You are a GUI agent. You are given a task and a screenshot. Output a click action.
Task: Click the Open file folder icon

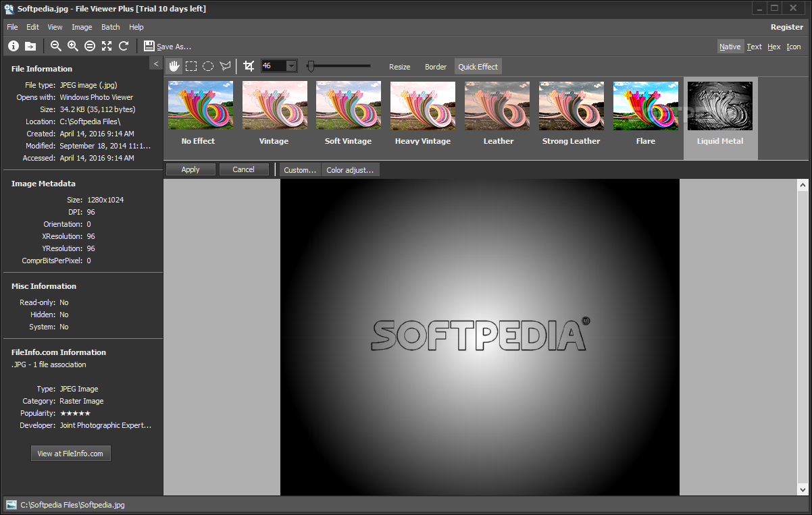(30, 46)
